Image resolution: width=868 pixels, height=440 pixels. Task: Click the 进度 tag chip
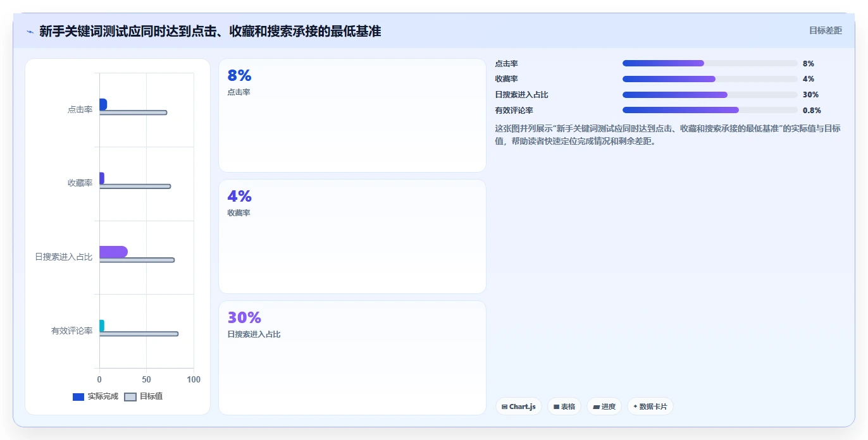pyautogui.click(x=604, y=406)
